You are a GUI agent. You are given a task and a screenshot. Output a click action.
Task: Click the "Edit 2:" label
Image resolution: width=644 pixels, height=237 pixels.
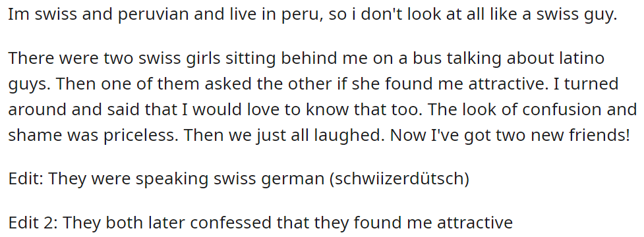coord(32,223)
